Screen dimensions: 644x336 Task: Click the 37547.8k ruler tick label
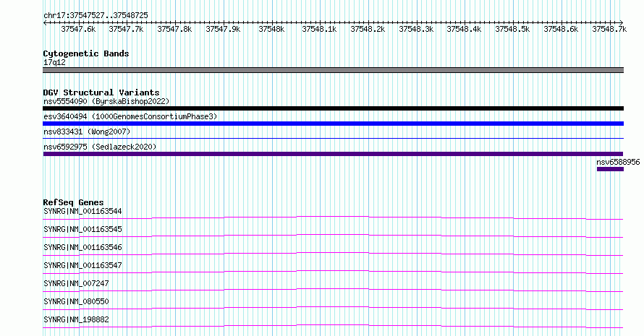(174, 29)
